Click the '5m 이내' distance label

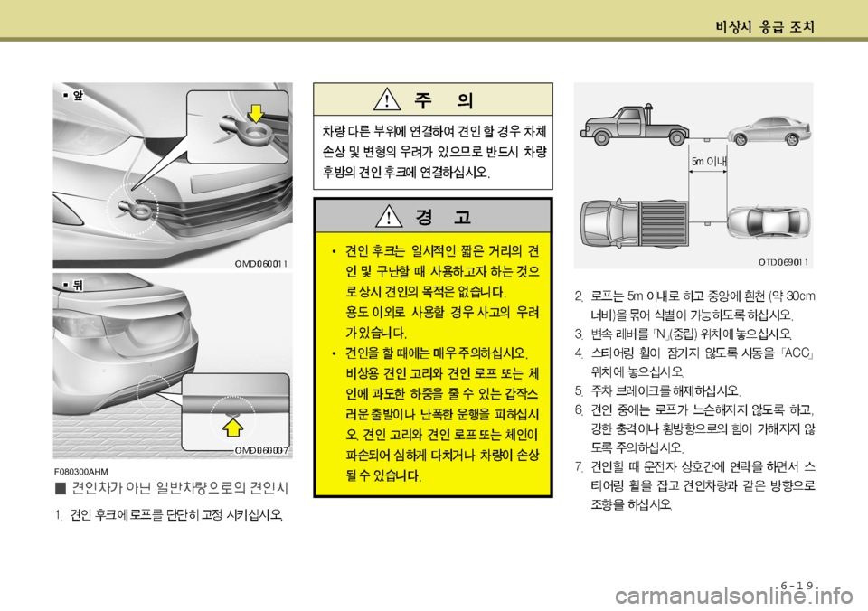[x=709, y=161]
